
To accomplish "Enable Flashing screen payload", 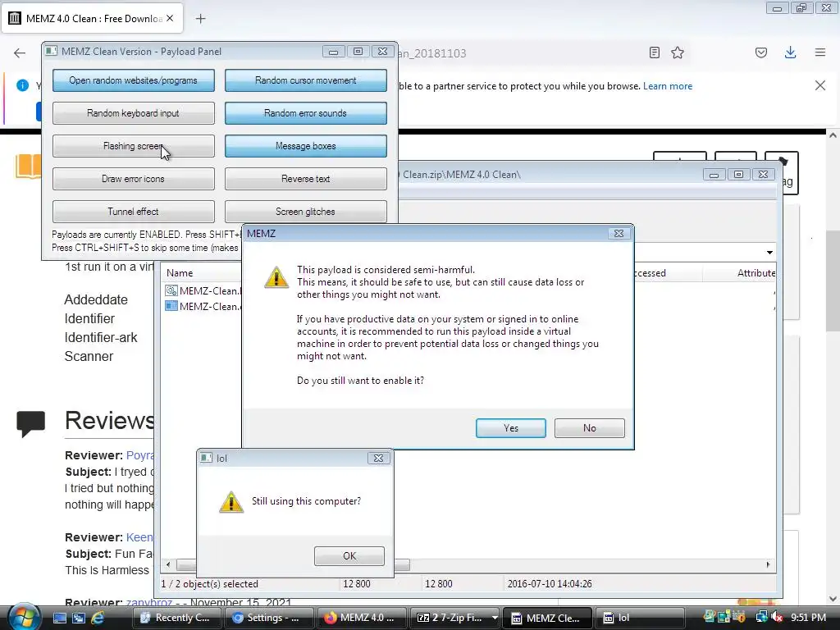I will point(134,146).
